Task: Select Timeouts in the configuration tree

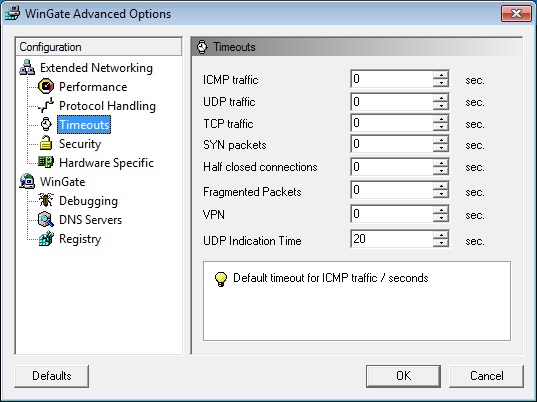Action: pyautogui.click(x=84, y=125)
